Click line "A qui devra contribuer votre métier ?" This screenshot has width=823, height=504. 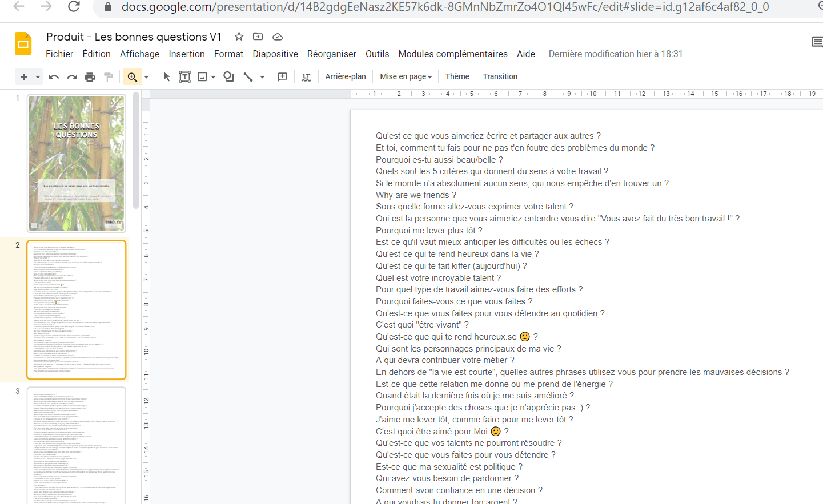(x=445, y=360)
